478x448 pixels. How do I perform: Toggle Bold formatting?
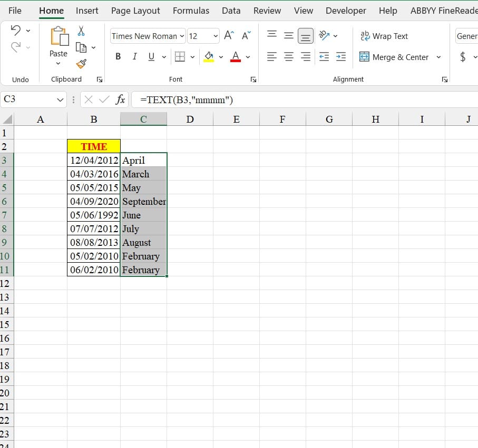coord(118,57)
